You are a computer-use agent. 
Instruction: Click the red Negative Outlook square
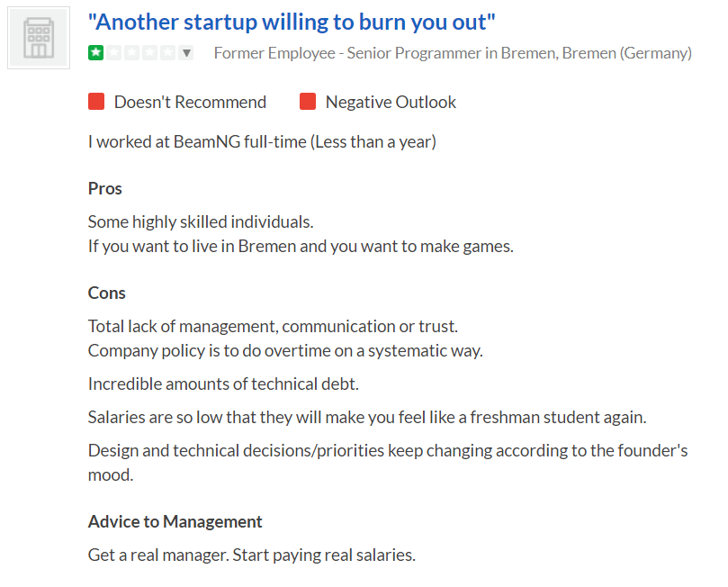pos(308,101)
